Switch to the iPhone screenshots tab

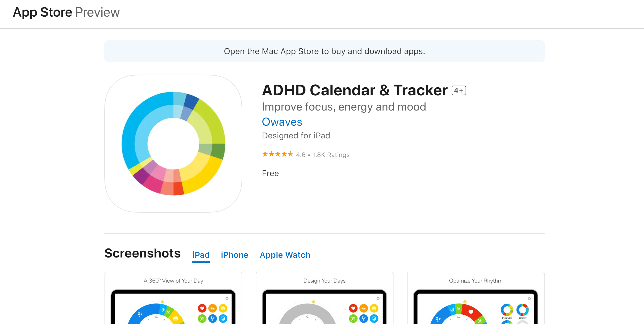coord(234,255)
